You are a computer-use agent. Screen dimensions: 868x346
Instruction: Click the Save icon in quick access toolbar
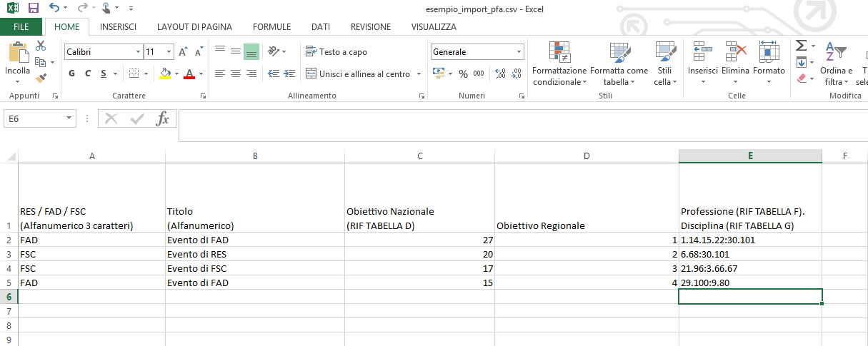[34, 9]
